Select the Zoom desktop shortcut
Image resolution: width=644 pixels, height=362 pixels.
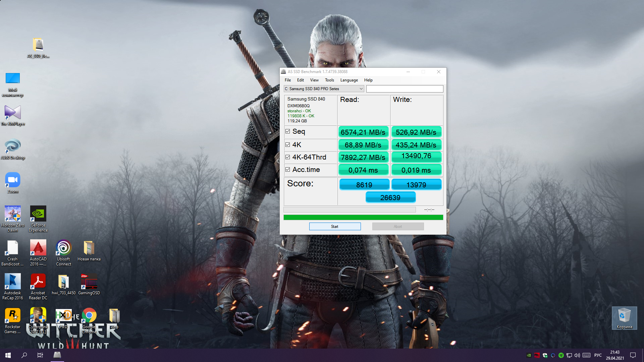coord(13,183)
